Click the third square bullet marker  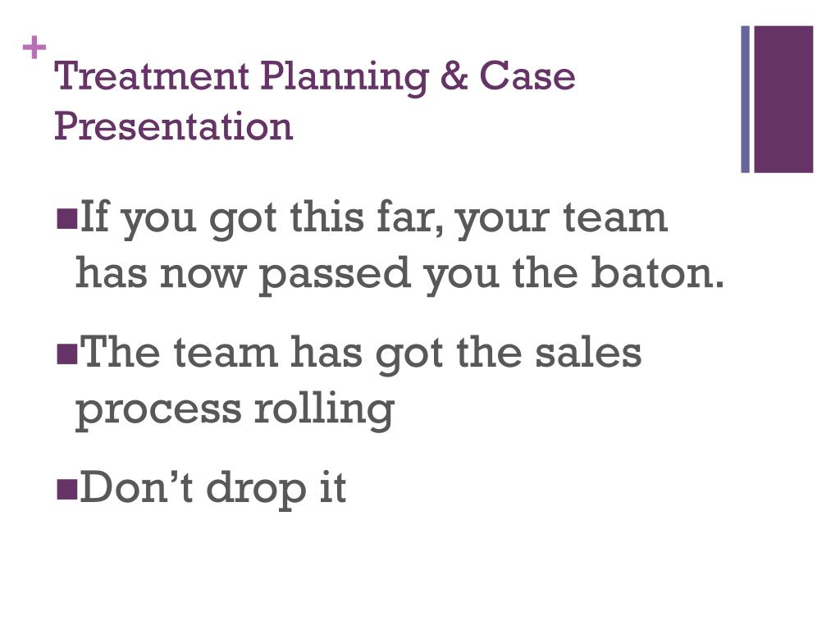pos(67,489)
